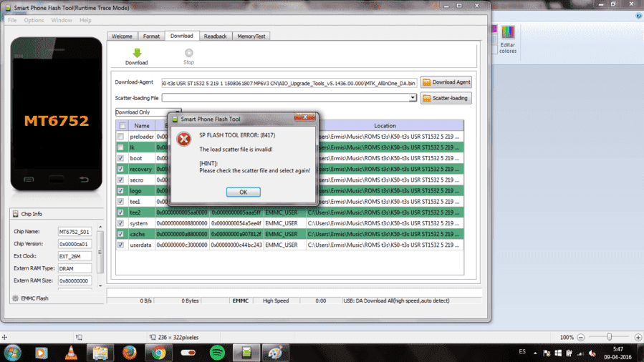This screenshot has width=644, height=362.
Task: Close the Smart Phone Flash Tool error dialog
Action: pos(304,117)
